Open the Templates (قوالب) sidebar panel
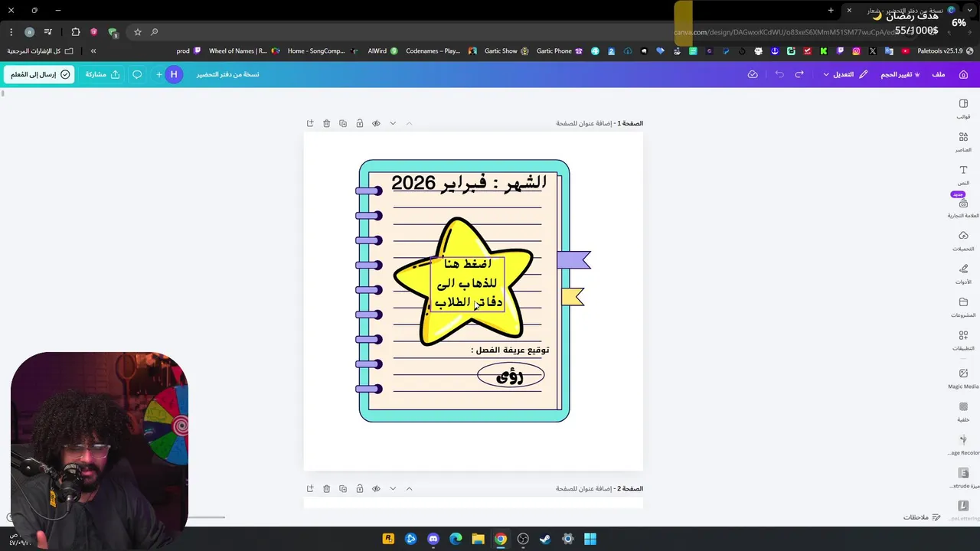The image size is (980, 551). [x=963, y=109]
